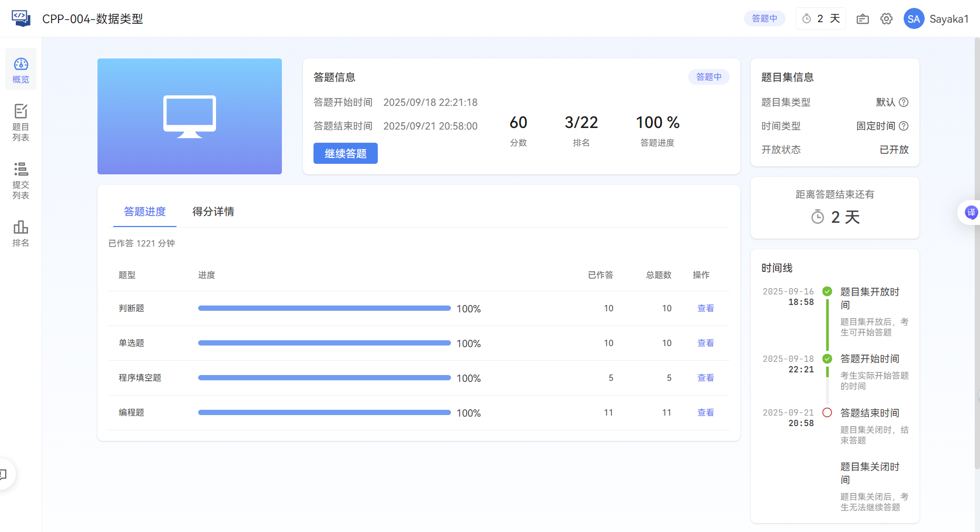Click the translate floating icon at right edge
The width and height of the screenshot is (980, 532).
pyautogui.click(x=971, y=212)
